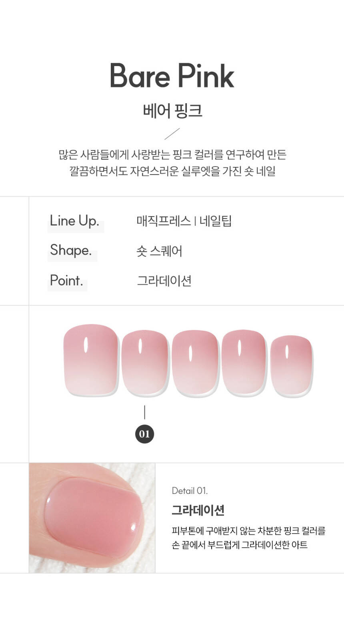The height and width of the screenshot is (644, 344).
Task: Click the 그라데이션 value beside Point.
Action: [164, 281]
